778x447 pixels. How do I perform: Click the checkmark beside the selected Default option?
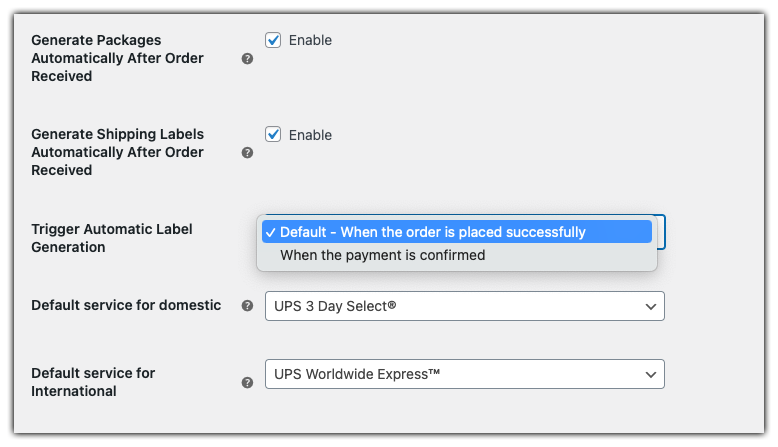270,232
